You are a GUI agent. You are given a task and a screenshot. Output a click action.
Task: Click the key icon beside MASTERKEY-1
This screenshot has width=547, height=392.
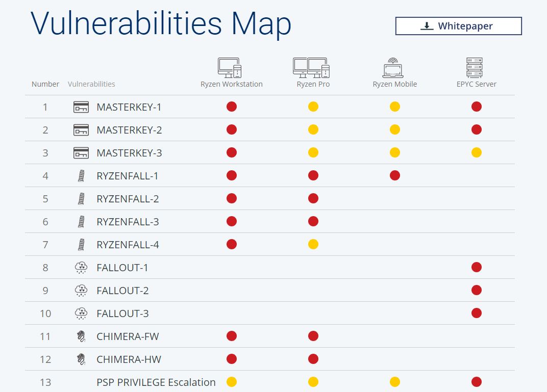(81, 107)
